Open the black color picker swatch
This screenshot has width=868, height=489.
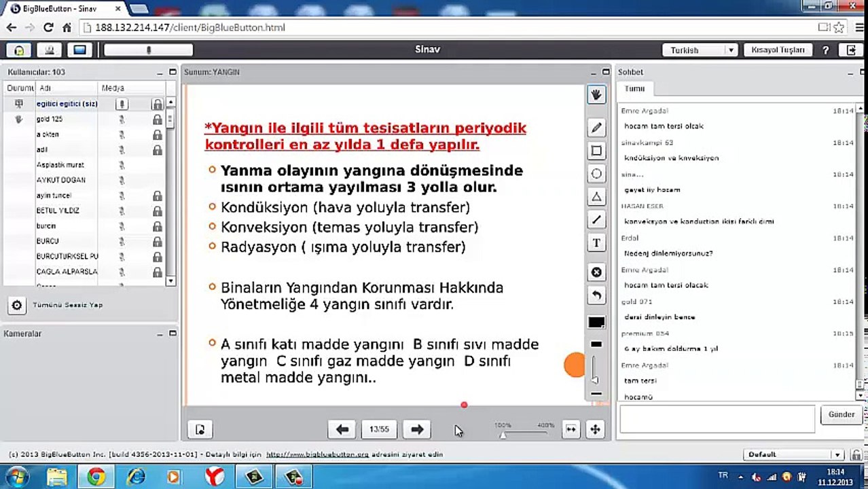tap(596, 323)
